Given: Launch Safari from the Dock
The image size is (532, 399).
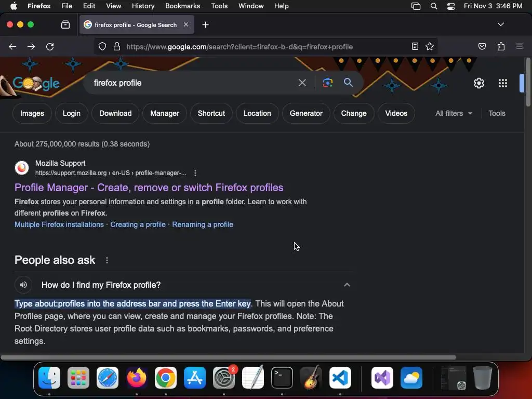Looking at the screenshot, I should pos(108,378).
